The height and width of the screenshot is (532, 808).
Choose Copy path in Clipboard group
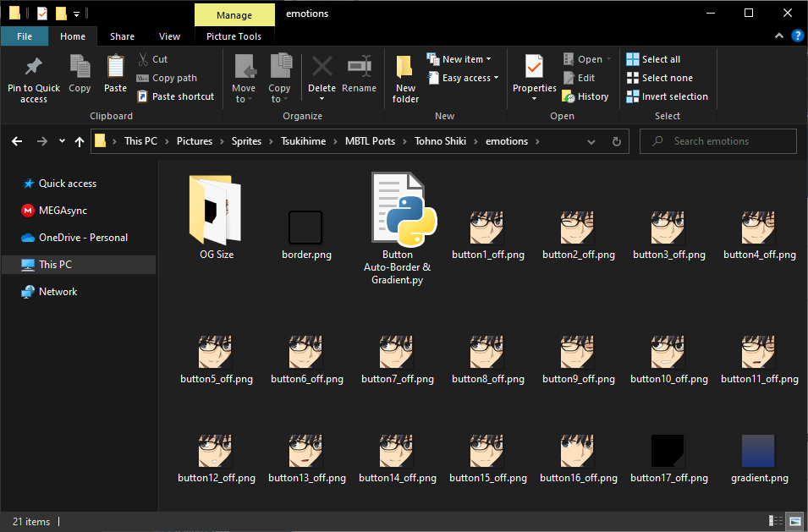click(167, 78)
